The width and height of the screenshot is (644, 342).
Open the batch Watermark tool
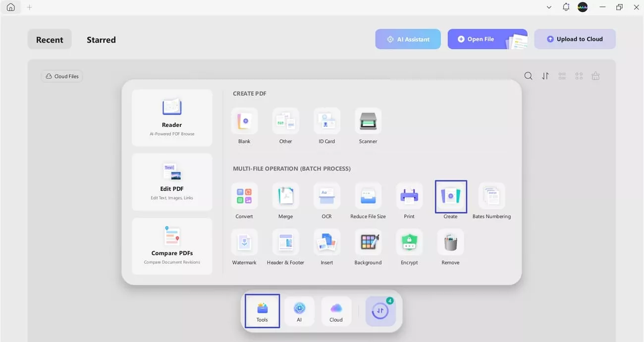(x=244, y=242)
